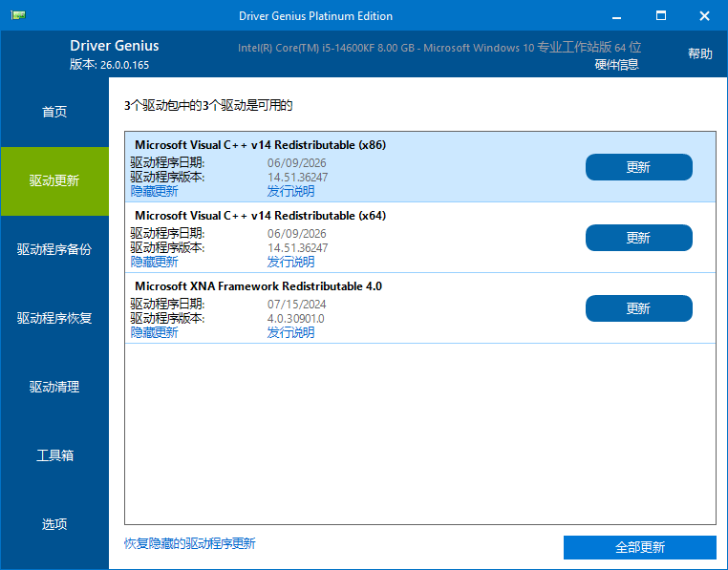Open the 选项 options tab
The image size is (728, 570).
tap(54, 524)
